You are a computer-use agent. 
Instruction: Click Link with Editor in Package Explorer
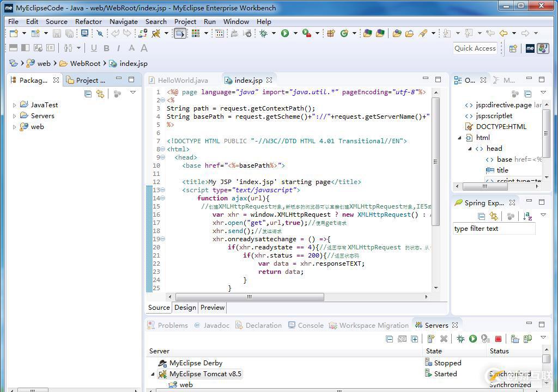coord(100,94)
